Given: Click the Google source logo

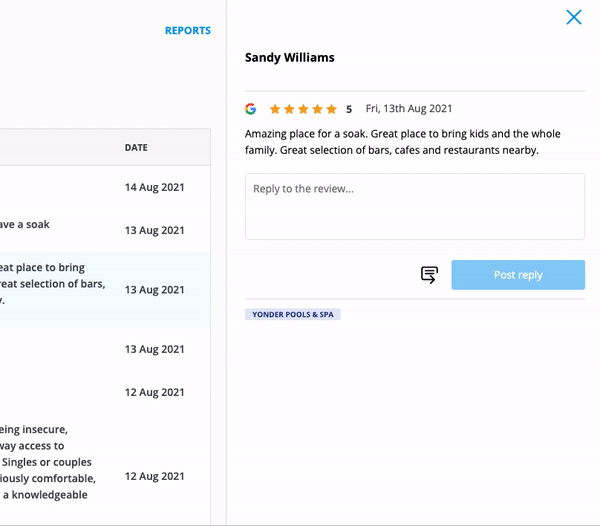Looking at the screenshot, I should pyautogui.click(x=251, y=109).
